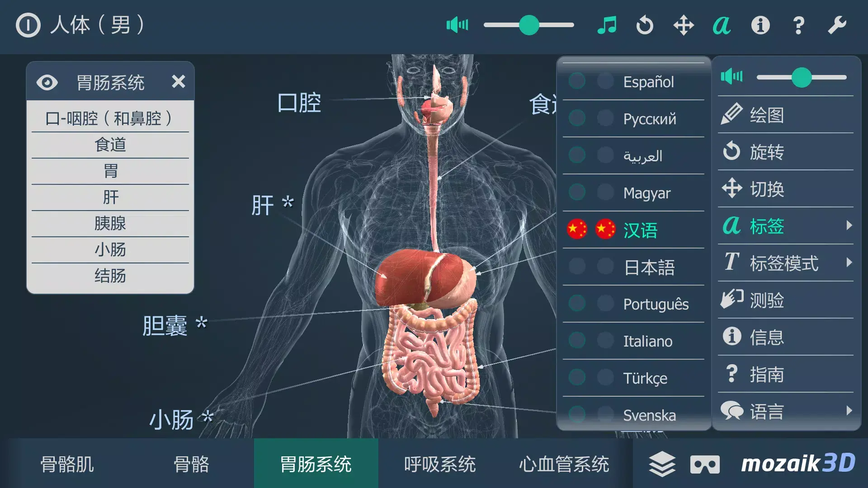Image resolution: width=868 pixels, height=488 pixels.
Task: Adjust the volume slider in top toolbar
Action: (529, 25)
